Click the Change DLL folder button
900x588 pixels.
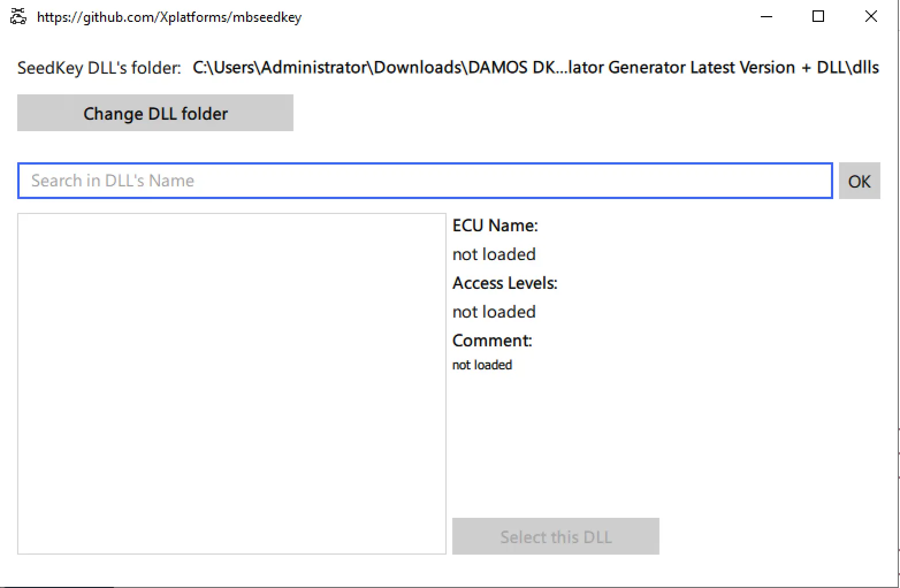[x=155, y=113]
